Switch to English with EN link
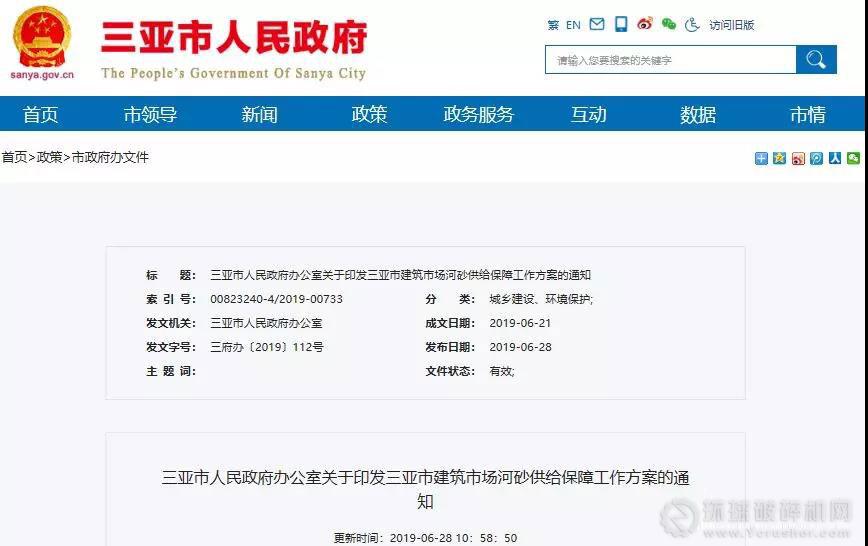This screenshot has height=546, width=868. [x=573, y=25]
